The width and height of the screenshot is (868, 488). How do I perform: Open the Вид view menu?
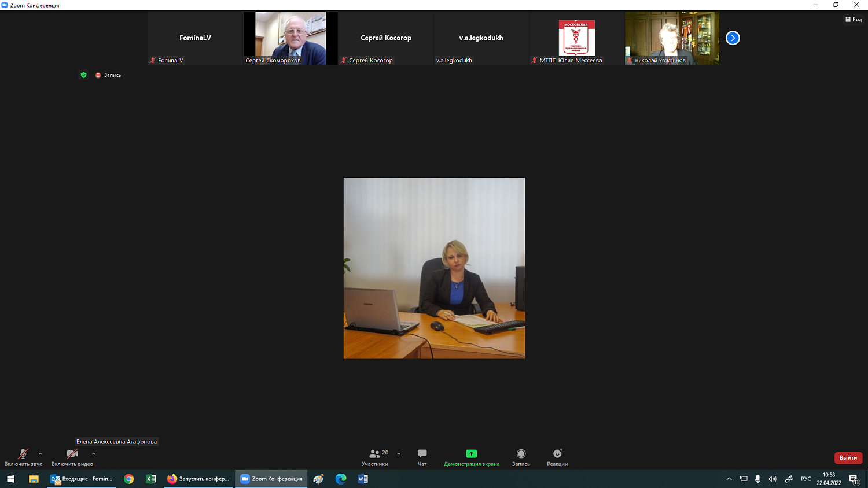click(x=854, y=20)
